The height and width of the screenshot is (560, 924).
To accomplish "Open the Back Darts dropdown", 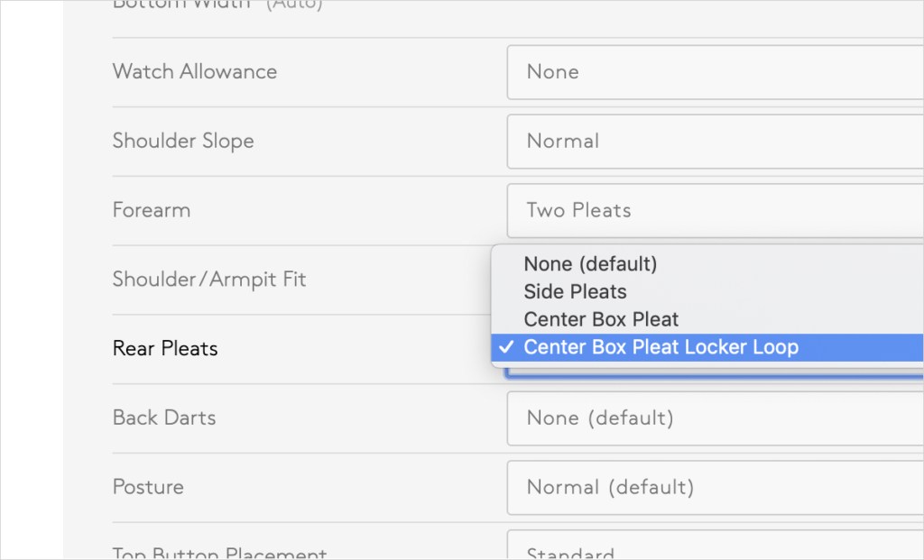I will pyautogui.click(x=713, y=418).
